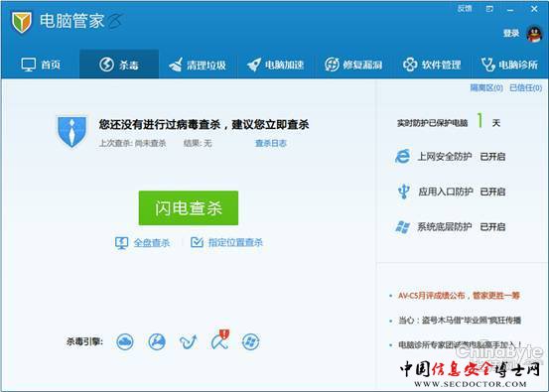
Task: Minimize the 电脑管家 window
Action: coord(510,10)
